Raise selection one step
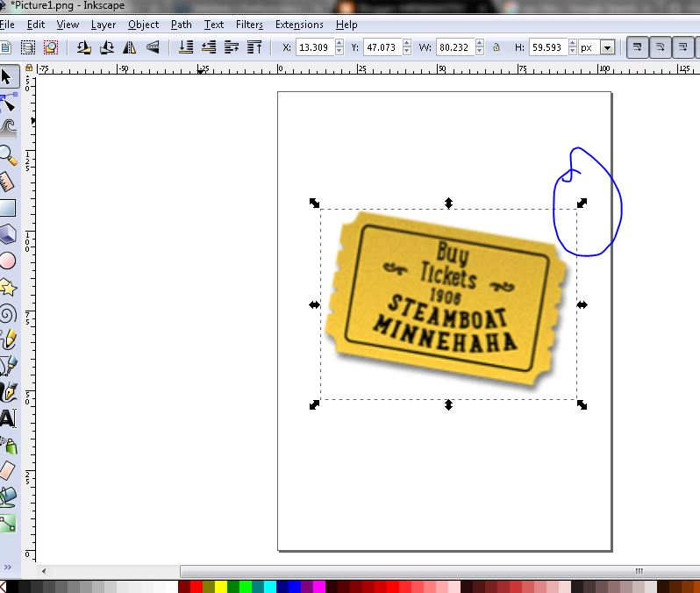 click(x=232, y=47)
